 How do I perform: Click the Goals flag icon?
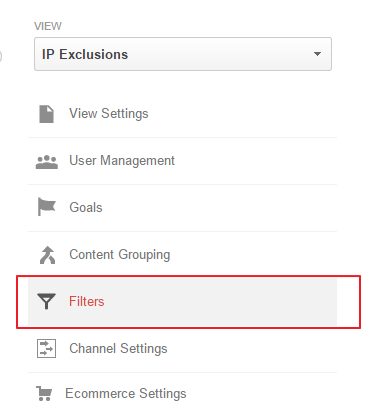(46, 207)
